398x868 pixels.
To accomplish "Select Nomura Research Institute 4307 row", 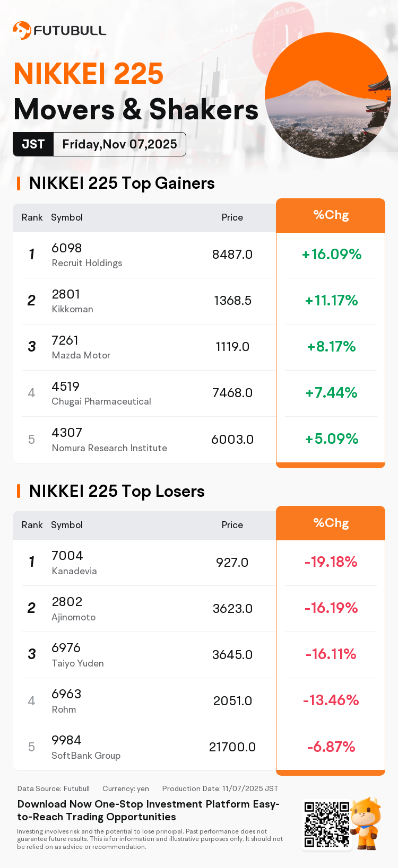I will pyautogui.click(x=109, y=440).
